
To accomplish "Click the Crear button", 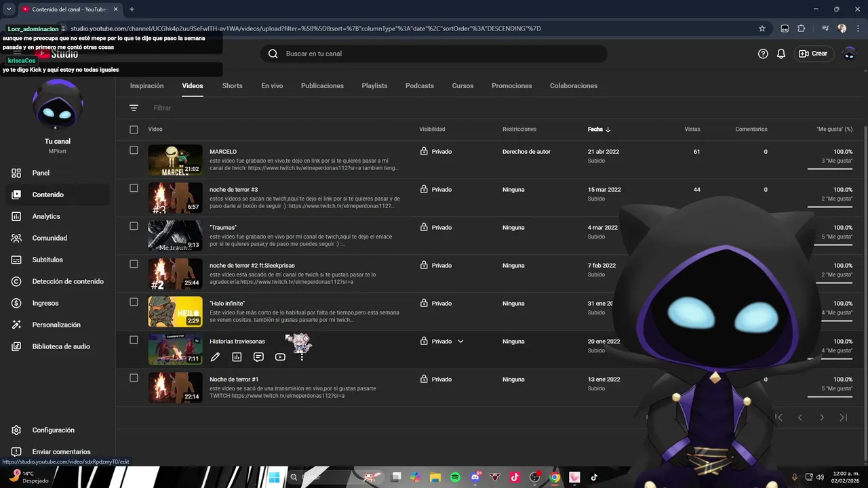I will (813, 54).
